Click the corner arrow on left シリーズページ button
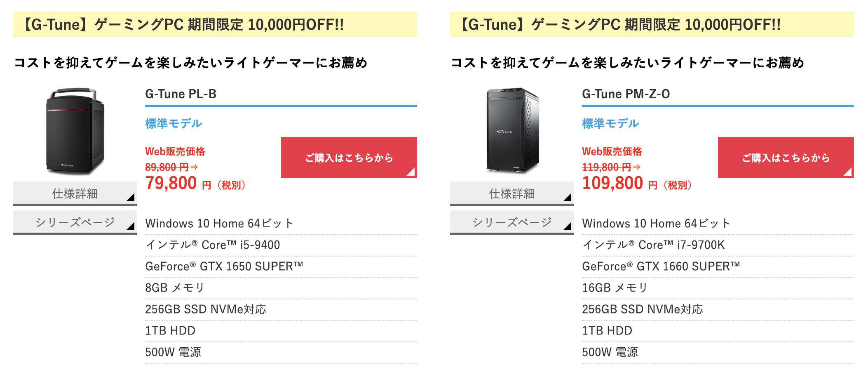 [x=131, y=226]
